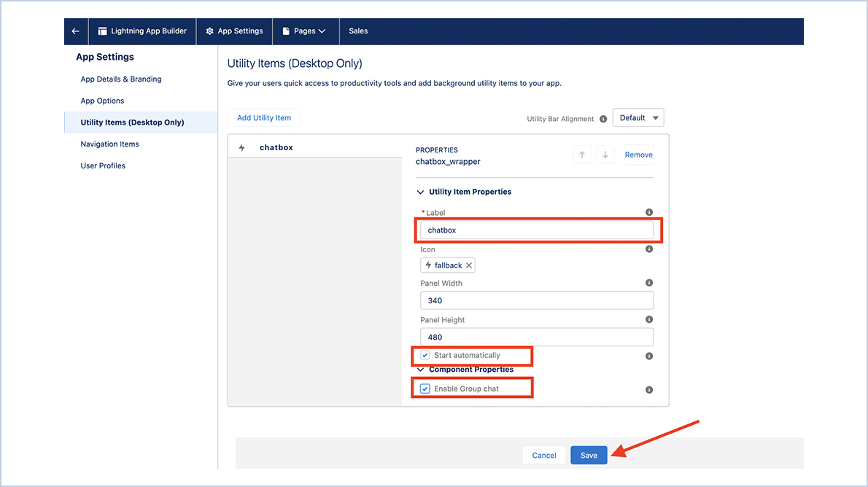Click the back arrow in the header
The height and width of the screenshot is (487, 868).
(x=75, y=31)
